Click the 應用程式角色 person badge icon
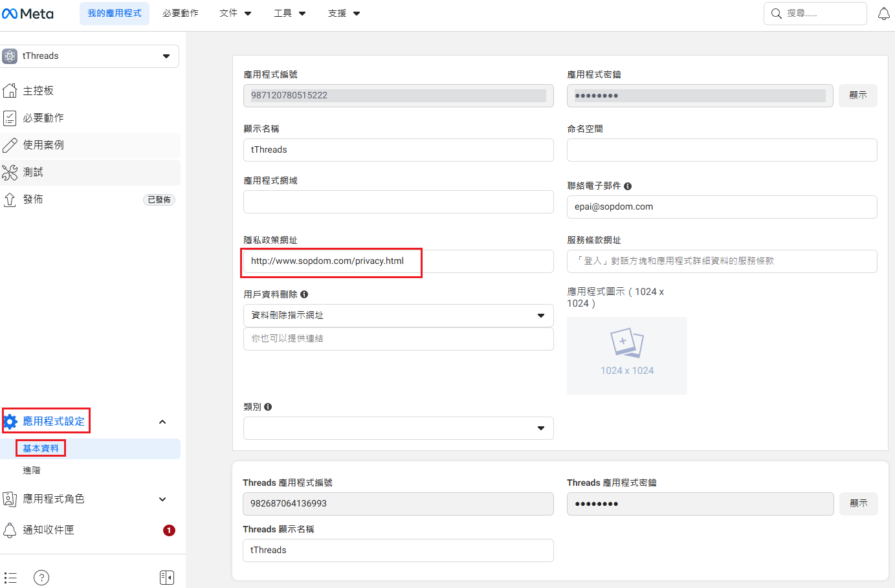This screenshot has width=895, height=588. click(10, 499)
